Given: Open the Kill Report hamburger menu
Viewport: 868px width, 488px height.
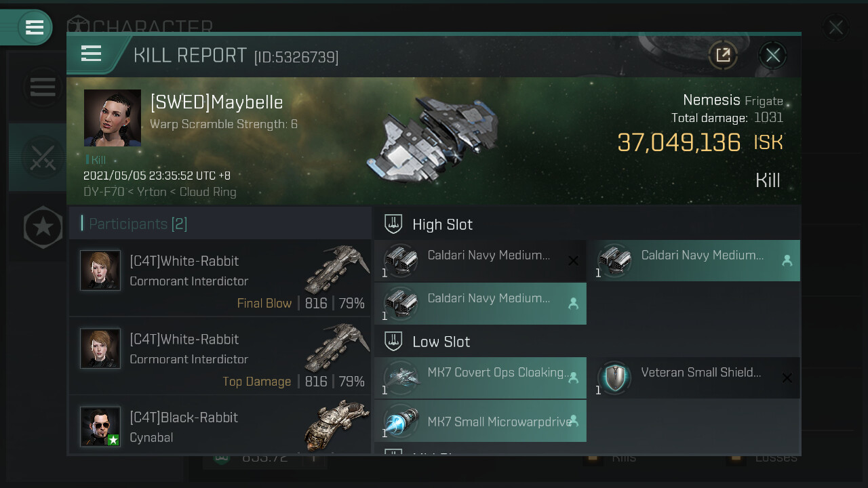Looking at the screenshot, I should [91, 54].
